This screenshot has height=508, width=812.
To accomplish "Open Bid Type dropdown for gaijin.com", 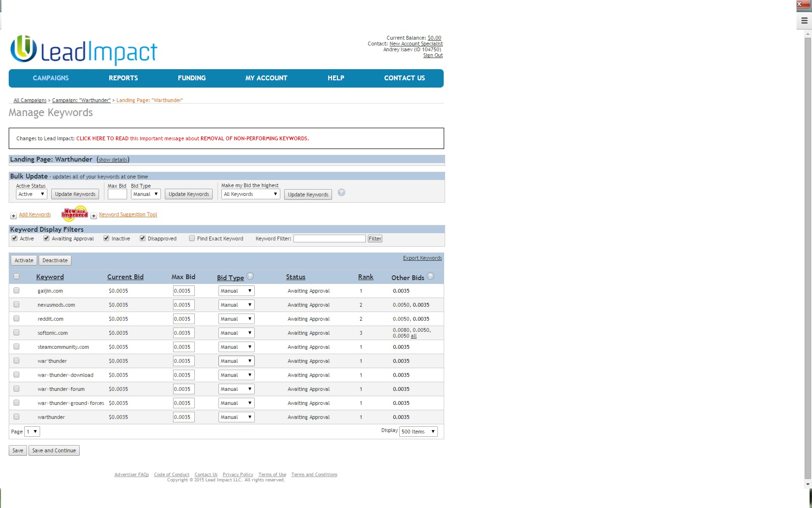I will (236, 291).
